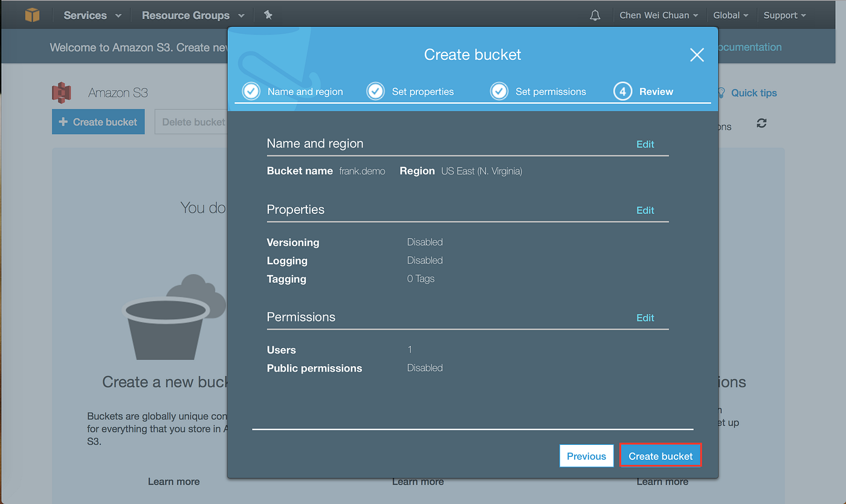Open the Quick tips link
The image size is (846, 504).
[747, 93]
